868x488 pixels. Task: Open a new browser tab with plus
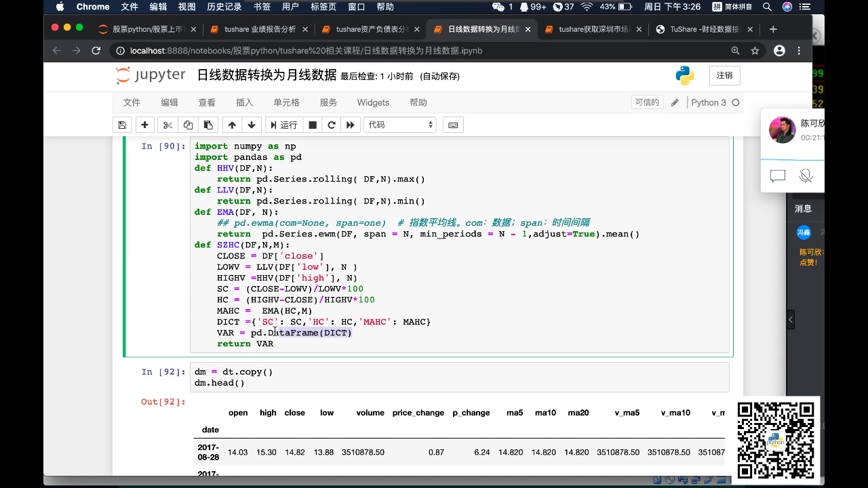(x=773, y=29)
